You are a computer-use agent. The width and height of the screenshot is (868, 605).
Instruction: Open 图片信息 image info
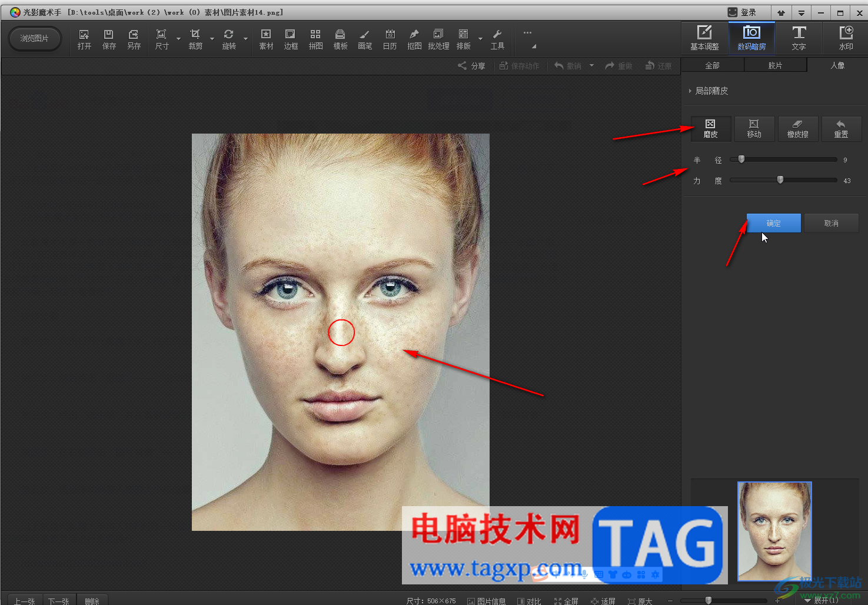(487, 601)
